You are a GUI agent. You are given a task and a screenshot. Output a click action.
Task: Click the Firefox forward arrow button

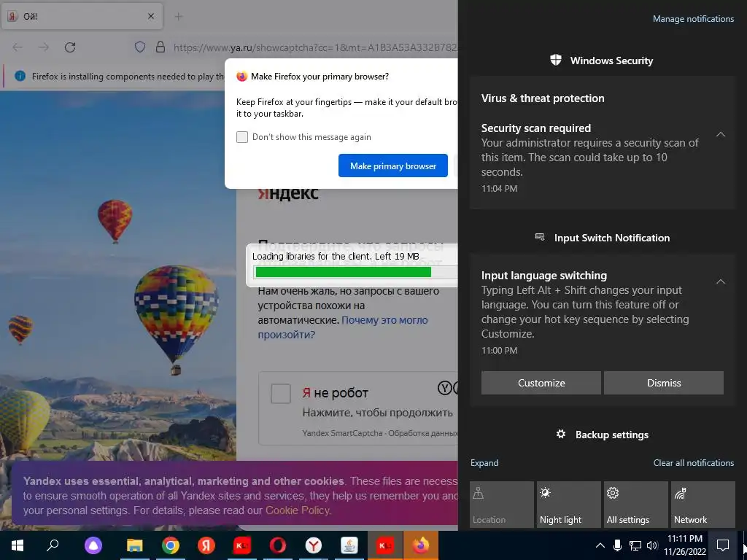[x=44, y=47]
